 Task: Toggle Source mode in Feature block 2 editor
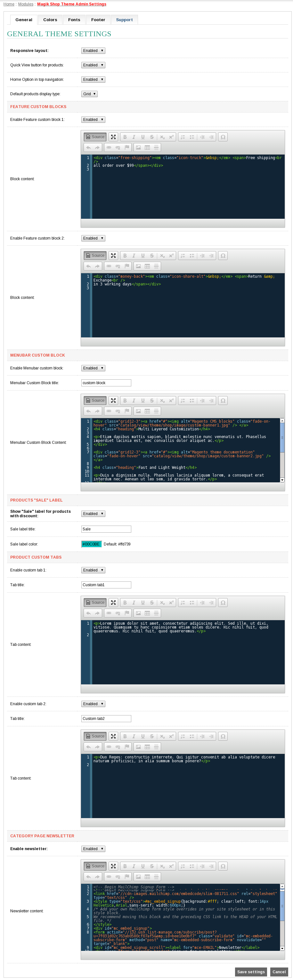(95, 256)
